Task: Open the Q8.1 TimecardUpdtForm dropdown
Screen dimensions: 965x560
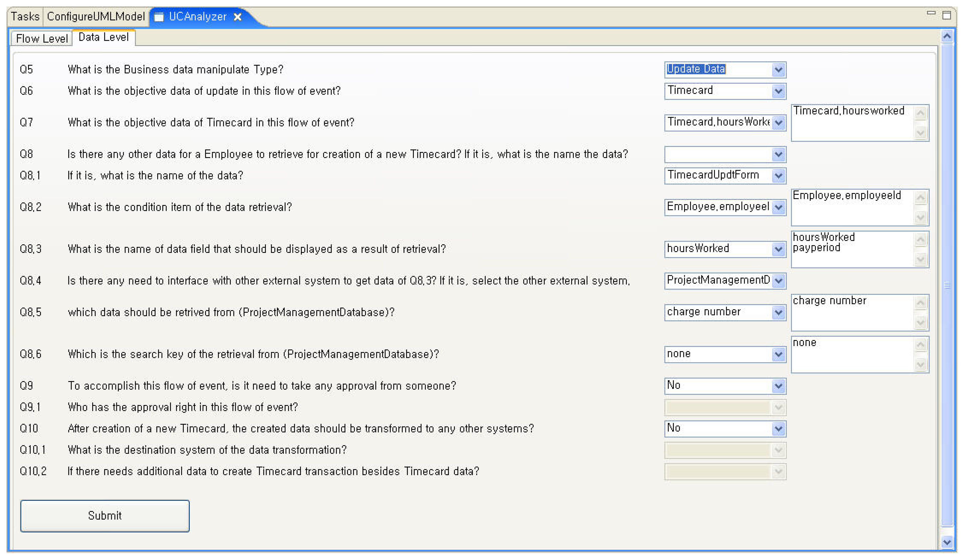Action: coord(778,176)
